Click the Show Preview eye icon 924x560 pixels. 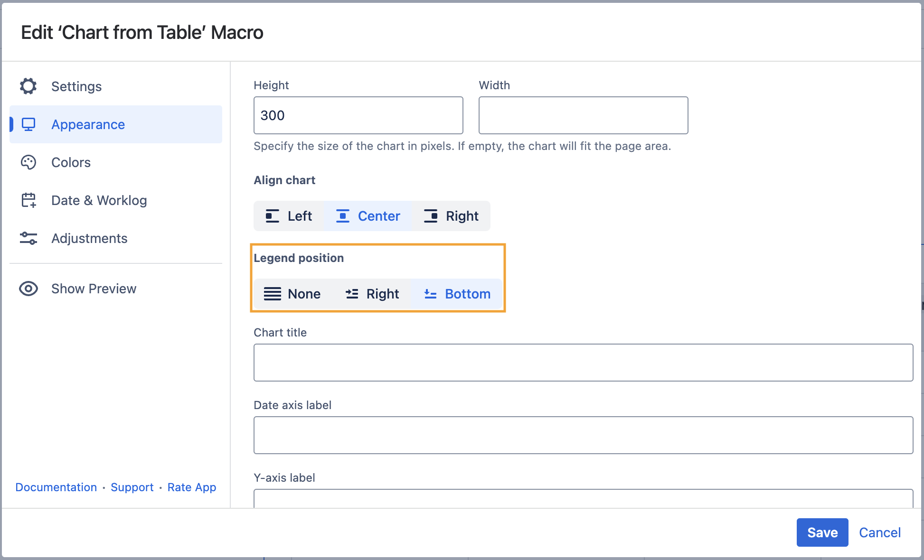(x=28, y=289)
